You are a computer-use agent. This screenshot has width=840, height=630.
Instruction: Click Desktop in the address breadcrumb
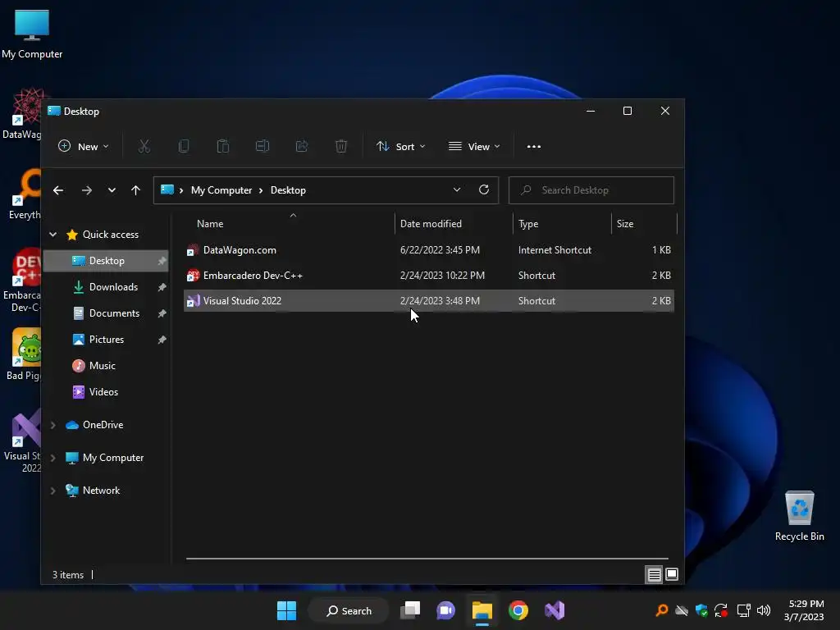288,190
